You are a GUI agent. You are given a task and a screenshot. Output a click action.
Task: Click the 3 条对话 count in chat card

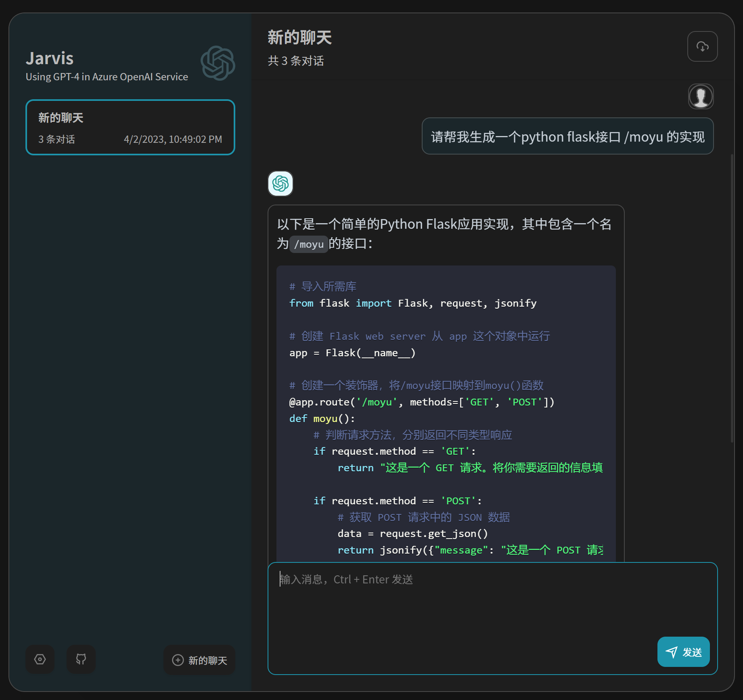coord(57,139)
